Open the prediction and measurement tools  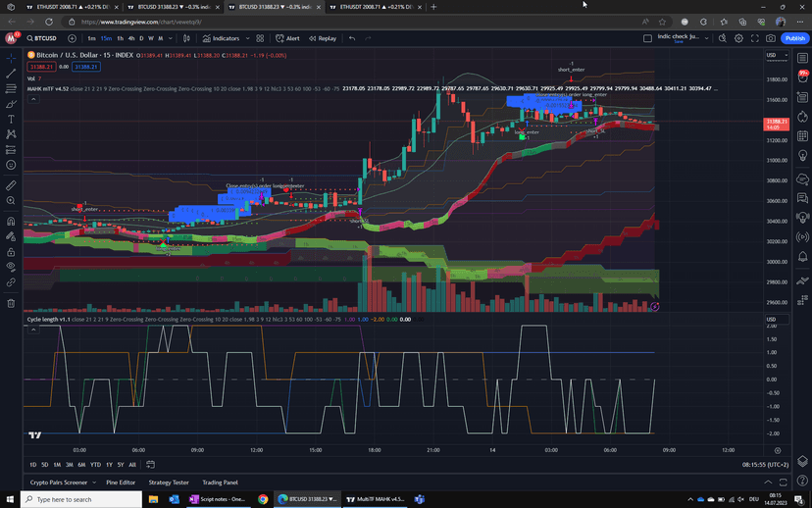(11, 150)
